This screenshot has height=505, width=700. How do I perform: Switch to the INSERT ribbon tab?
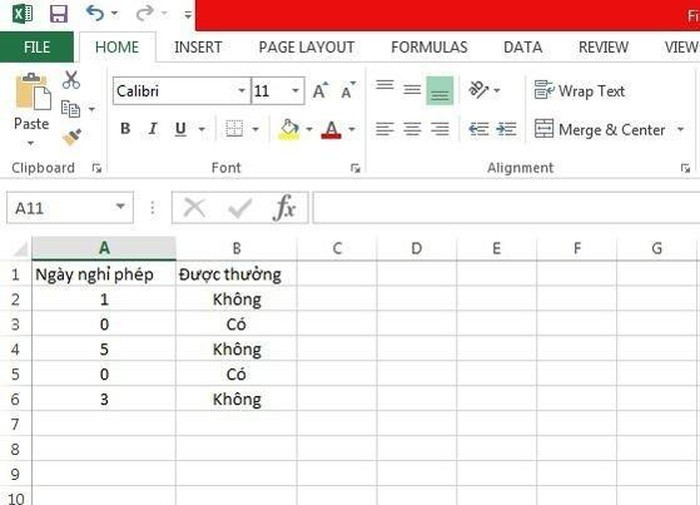(x=198, y=47)
